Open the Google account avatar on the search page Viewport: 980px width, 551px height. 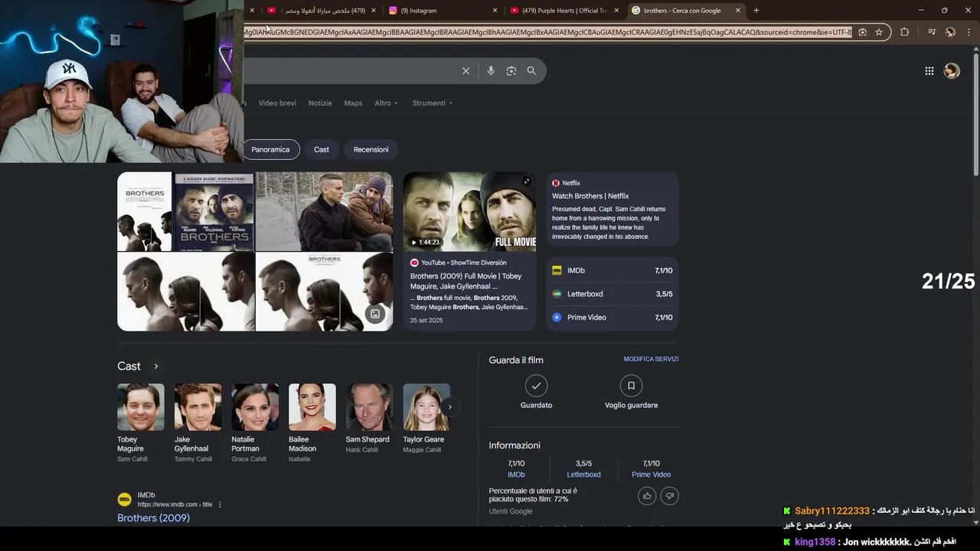pyautogui.click(x=952, y=71)
